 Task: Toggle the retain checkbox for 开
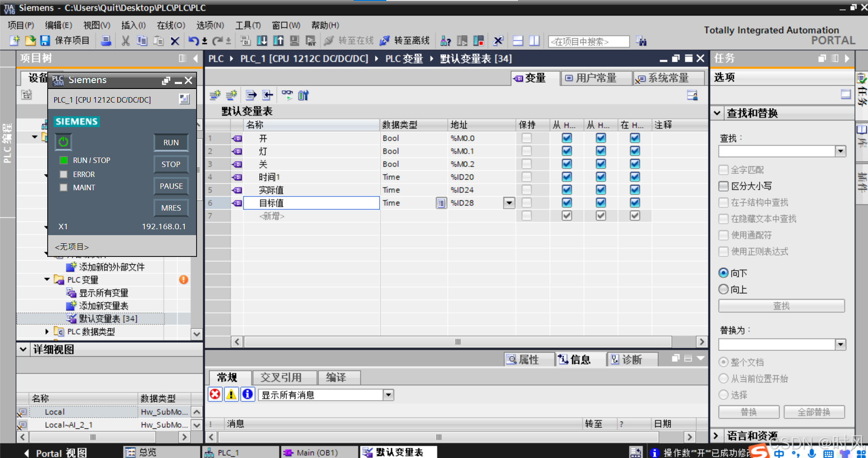(527, 138)
